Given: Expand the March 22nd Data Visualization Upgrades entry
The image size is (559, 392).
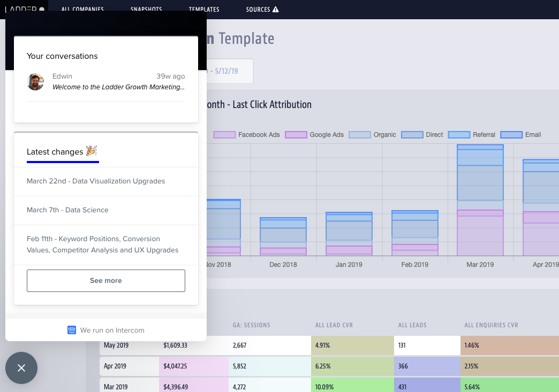Looking at the screenshot, I should 96,181.
